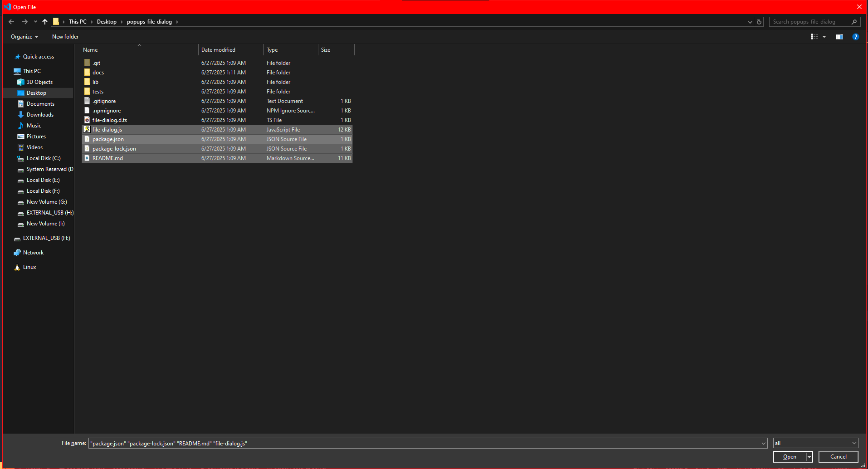Open Network in navigation pane
Image resolution: width=868 pixels, height=469 pixels.
tap(33, 253)
